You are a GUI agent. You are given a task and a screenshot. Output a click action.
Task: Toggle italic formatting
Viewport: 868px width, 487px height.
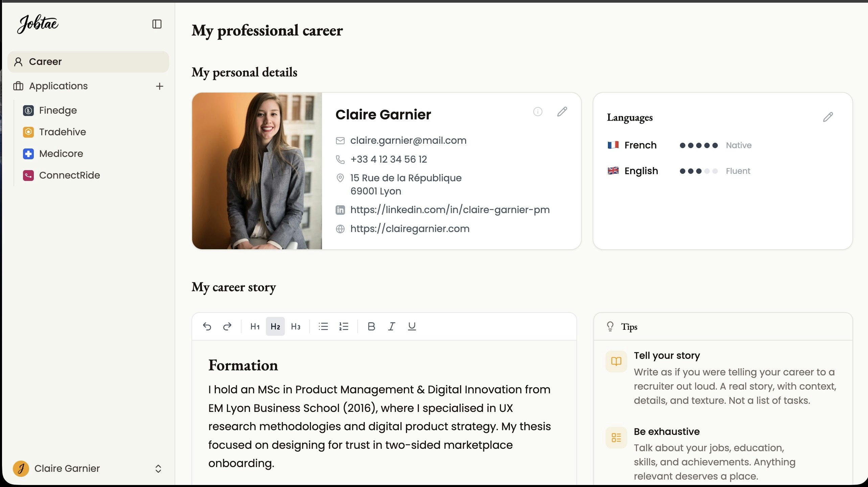coord(392,326)
